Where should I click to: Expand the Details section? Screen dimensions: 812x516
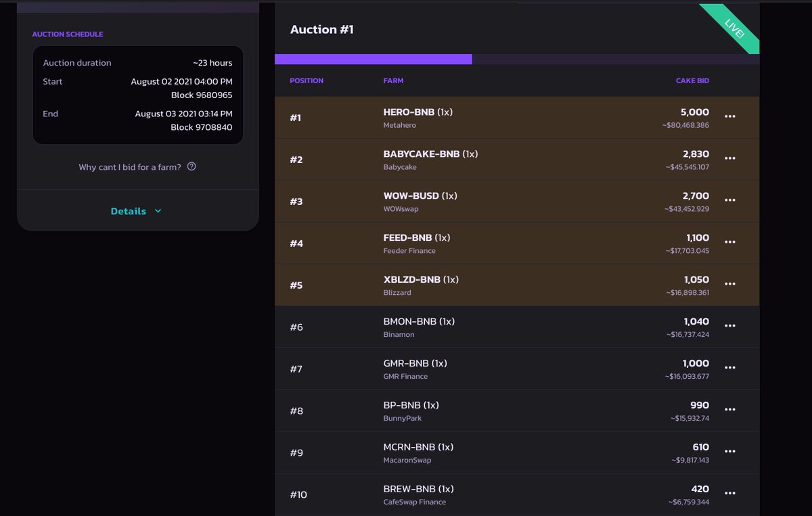pos(137,211)
